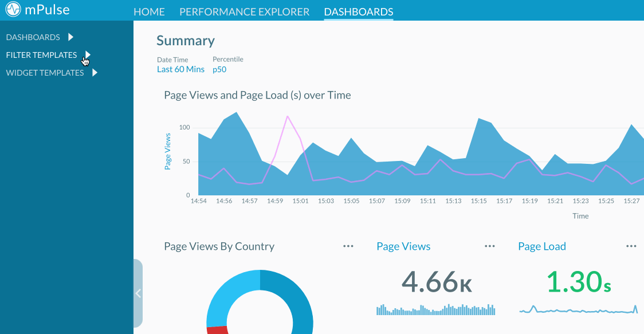This screenshot has height=334, width=644.
Task: Click the mPulse heartbeat logo icon
Action: [x=13, y=10]
